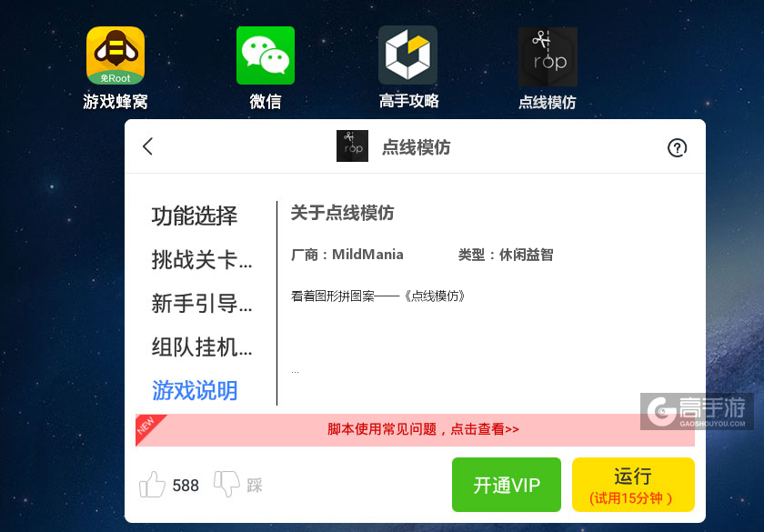Select the 挑战关卡 sidebar item
The width and height of the screenshot is (764, 532).
pos(202,260)
